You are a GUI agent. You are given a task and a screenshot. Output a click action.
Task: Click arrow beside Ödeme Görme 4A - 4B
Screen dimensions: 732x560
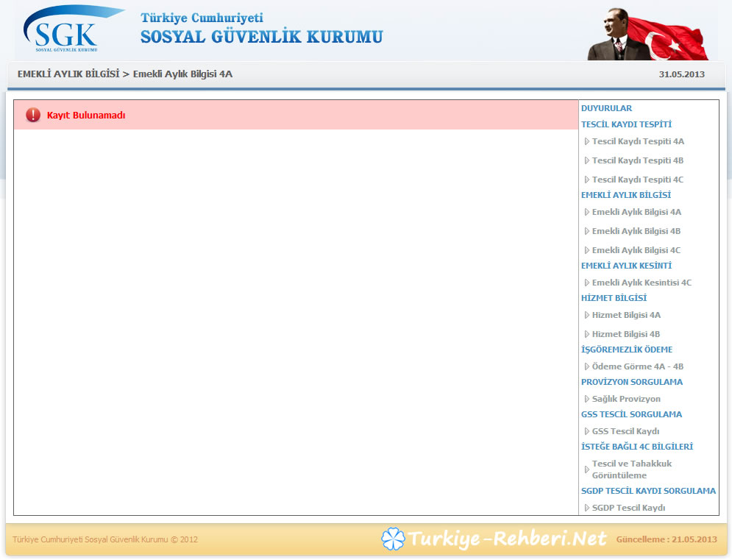pyautogui.click(x=587, y=366)
